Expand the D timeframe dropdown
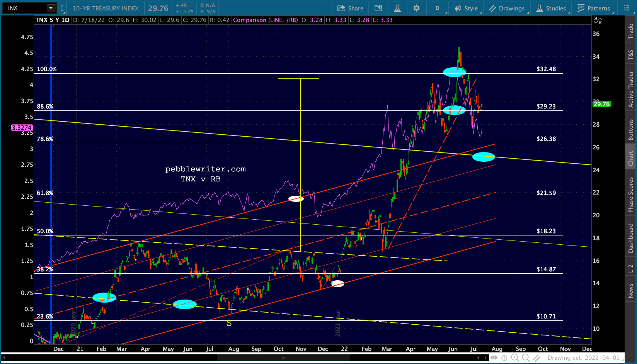 click(x=438, y=8)
